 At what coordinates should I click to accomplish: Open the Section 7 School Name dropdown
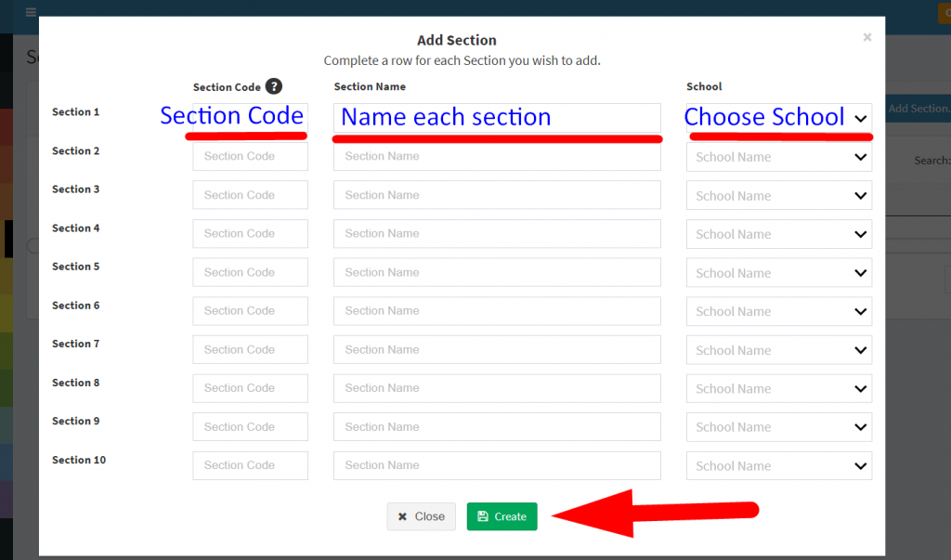tap(779, 350)
